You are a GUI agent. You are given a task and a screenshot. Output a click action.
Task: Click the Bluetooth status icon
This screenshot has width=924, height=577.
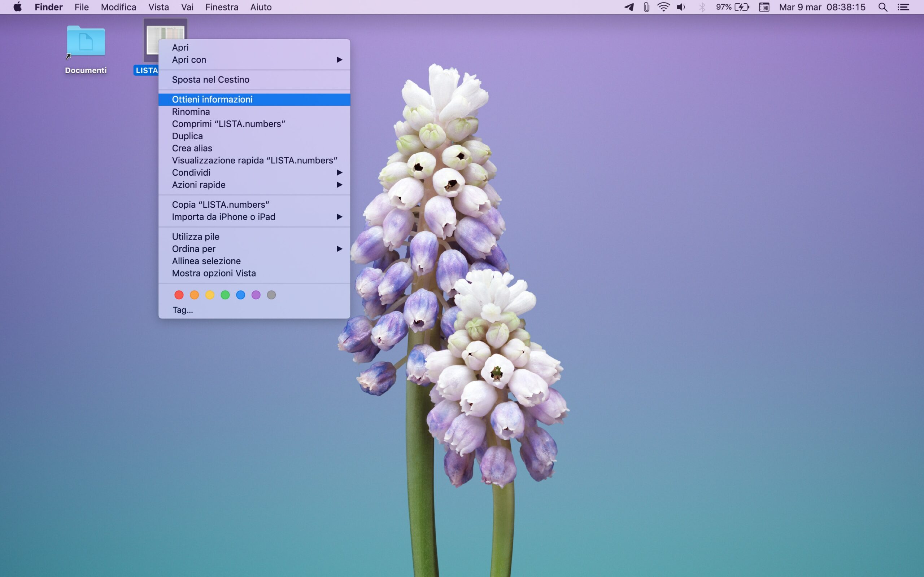click(x=702, y=7)
